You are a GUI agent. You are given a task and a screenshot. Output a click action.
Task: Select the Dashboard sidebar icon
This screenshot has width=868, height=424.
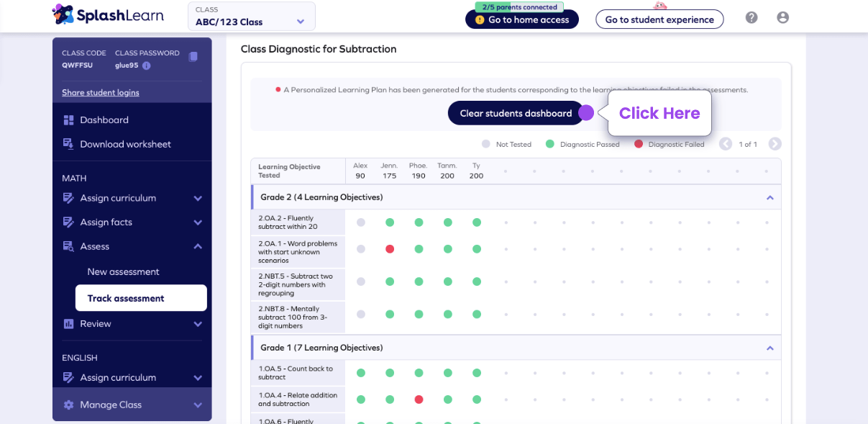pyautogui.click(x=68, y=118)
